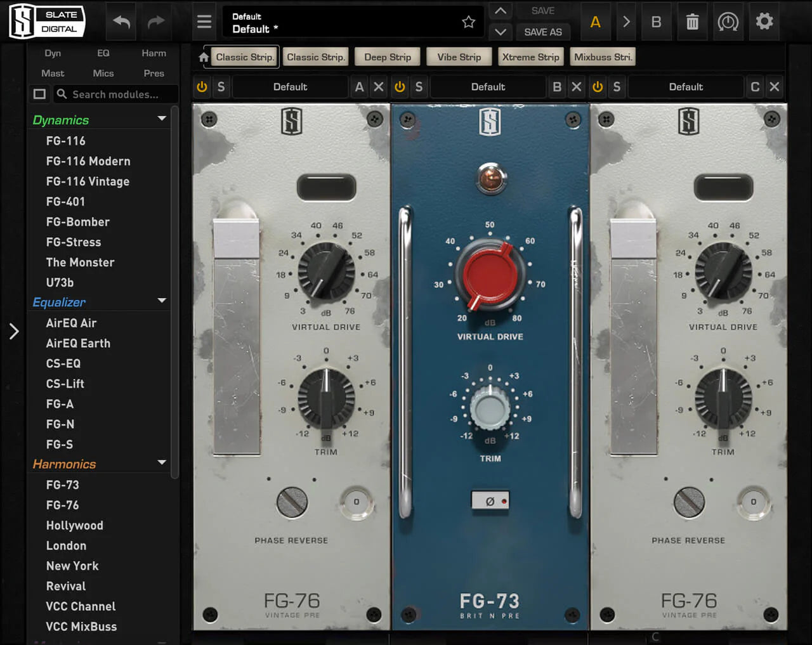
Task: Toggle Phase Reverse screw on left FG-76
Action: coord(292,502)
